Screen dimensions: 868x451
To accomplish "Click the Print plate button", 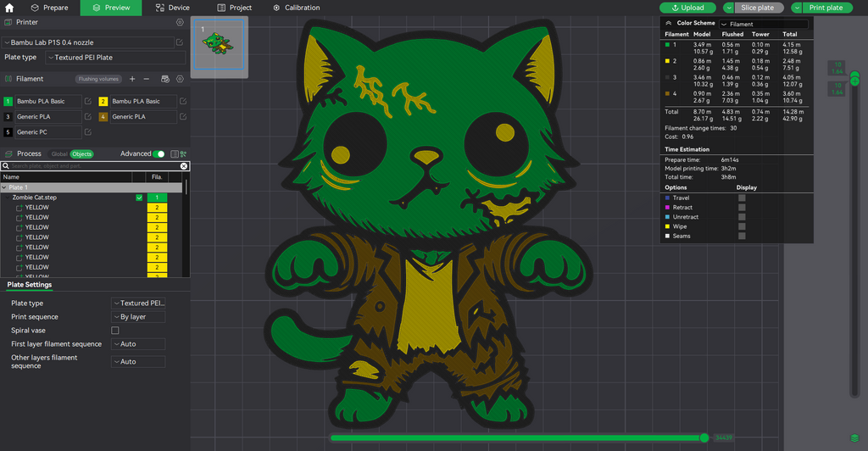I will point(826,8).
